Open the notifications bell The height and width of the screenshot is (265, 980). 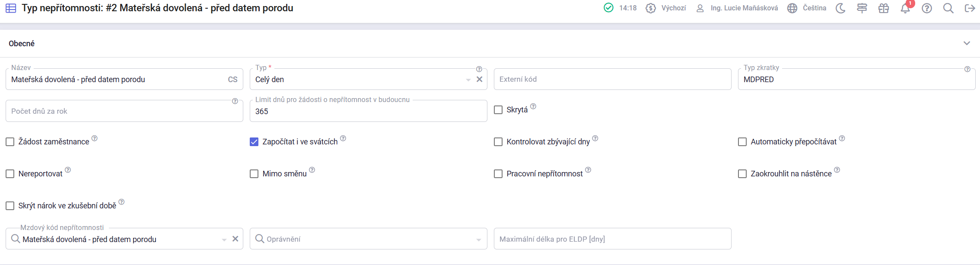(905, 9)
